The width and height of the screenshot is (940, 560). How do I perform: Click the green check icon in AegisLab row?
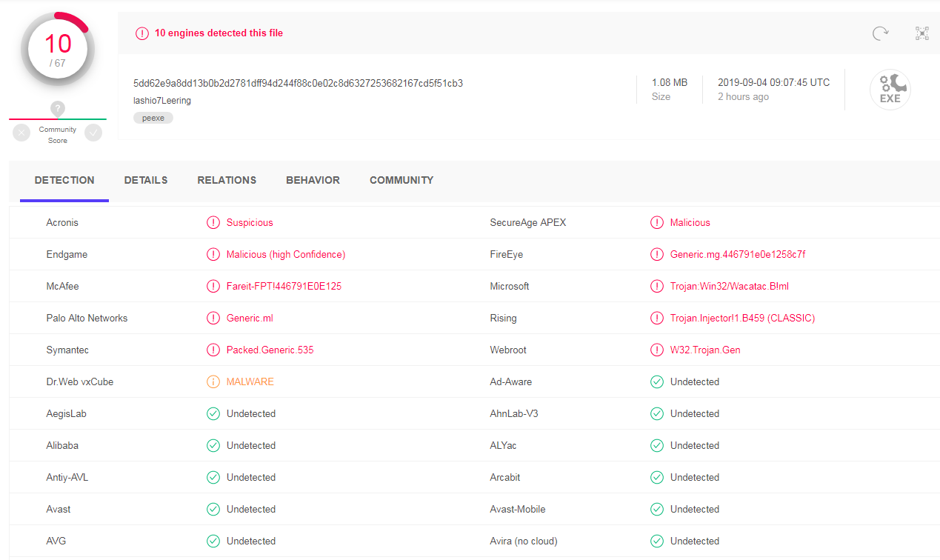click(x=213, y=413)
